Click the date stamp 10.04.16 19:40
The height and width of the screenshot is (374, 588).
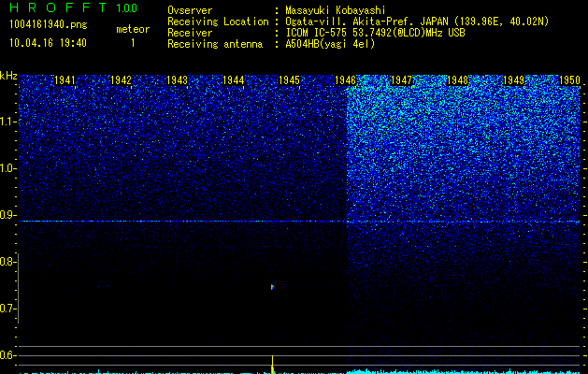(48, 43)
